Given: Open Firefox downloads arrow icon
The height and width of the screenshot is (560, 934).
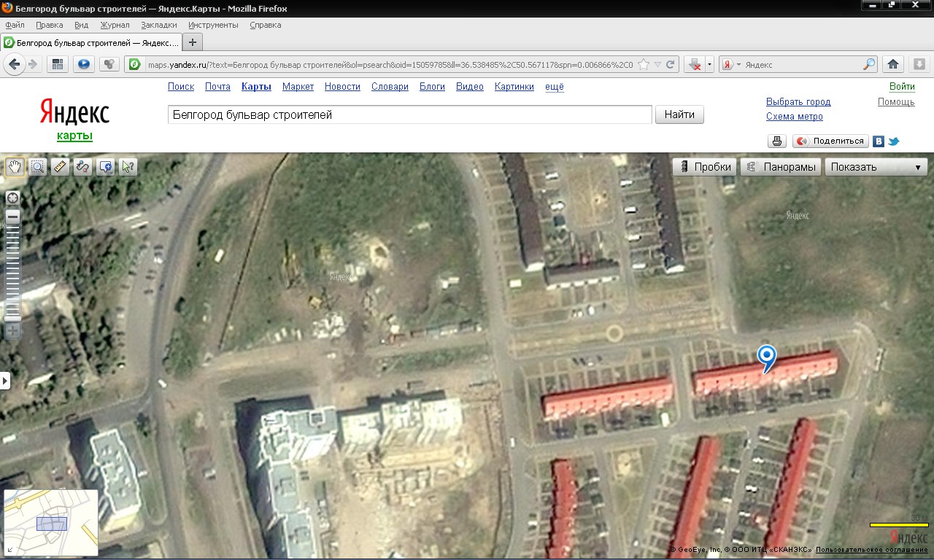Looking at the screenshot, I should (919, 64).
